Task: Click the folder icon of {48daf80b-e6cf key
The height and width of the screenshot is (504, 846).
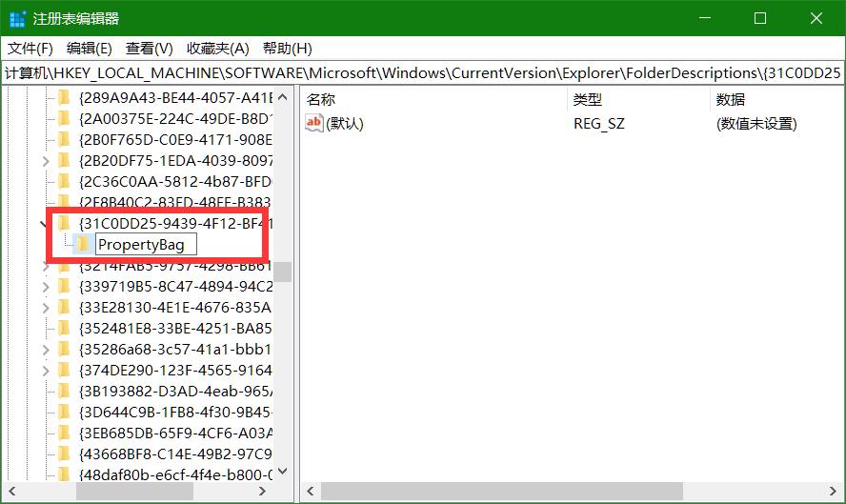Action: (64, 474)
